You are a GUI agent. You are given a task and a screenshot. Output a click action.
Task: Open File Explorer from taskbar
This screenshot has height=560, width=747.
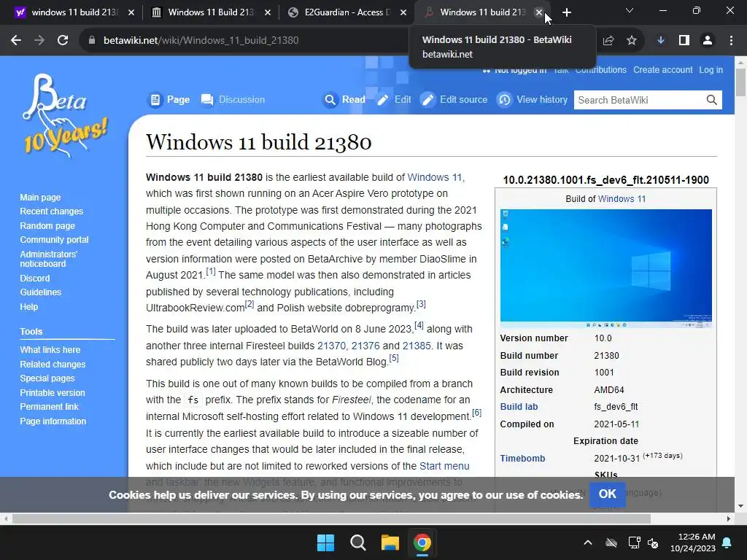(390, 542)
